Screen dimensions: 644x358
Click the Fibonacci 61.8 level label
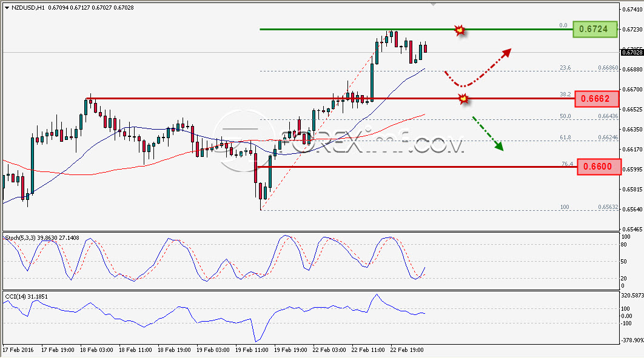(x=565, y=138)
